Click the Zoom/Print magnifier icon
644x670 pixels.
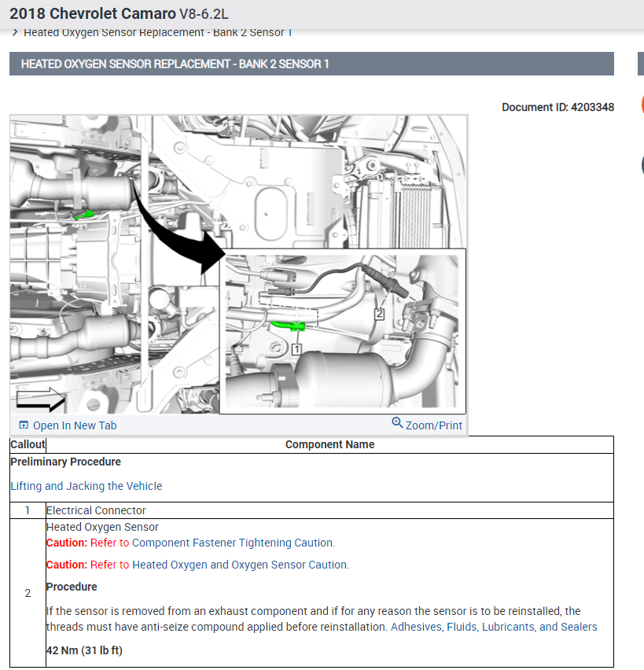click(x=397, y=422)
